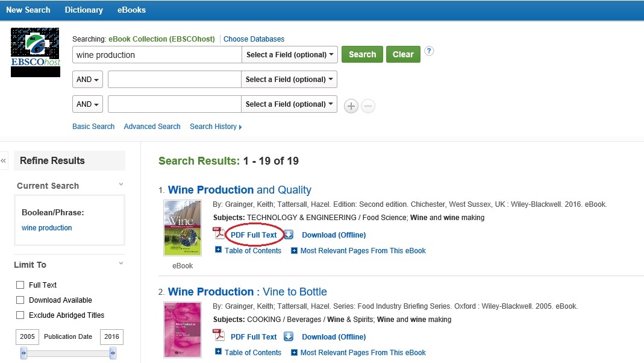Switch to Basic Search
644x363 pixels.
click(93, 127)
